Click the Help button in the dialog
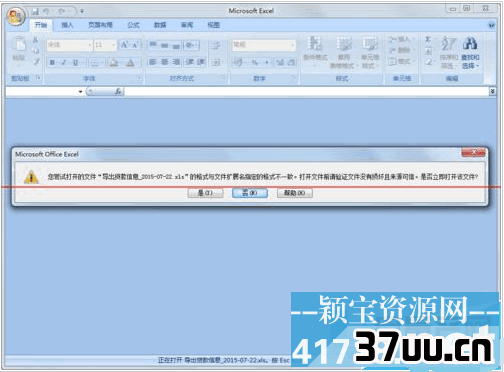 tap(295, 193)
